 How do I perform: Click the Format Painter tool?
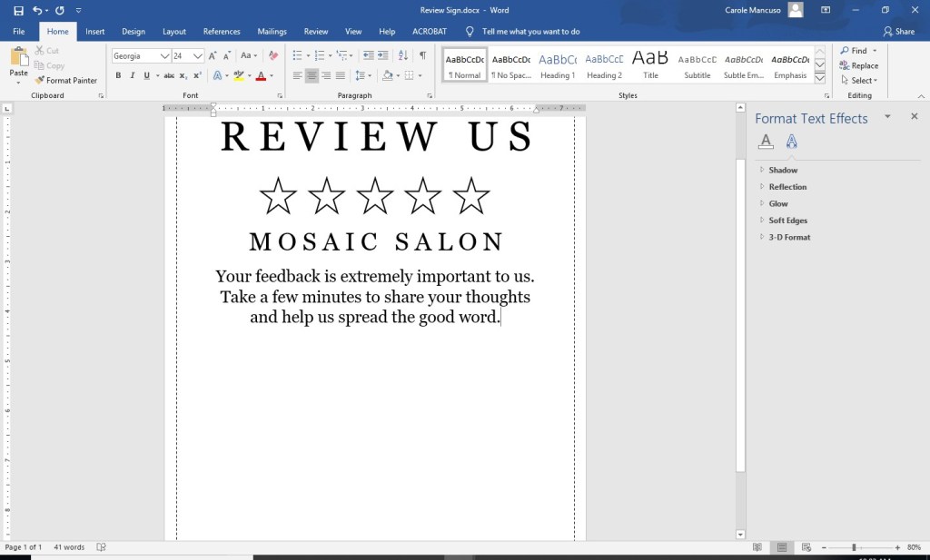[x=65, y=81]
